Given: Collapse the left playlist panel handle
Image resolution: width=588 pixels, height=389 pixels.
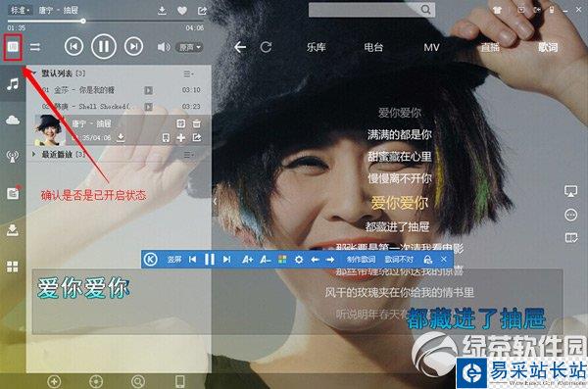Looking at the screenshot, I should click(x=215, y=202).
